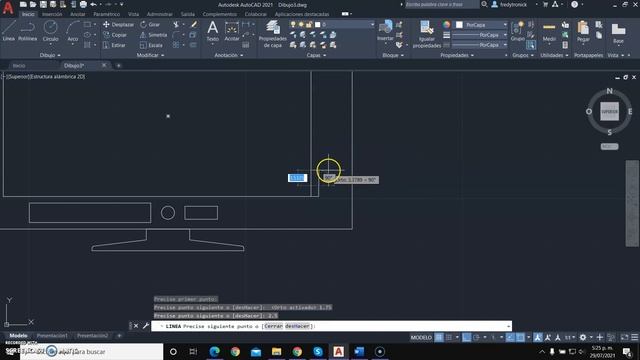Click desHacer option in command line

tap(297, 326)
